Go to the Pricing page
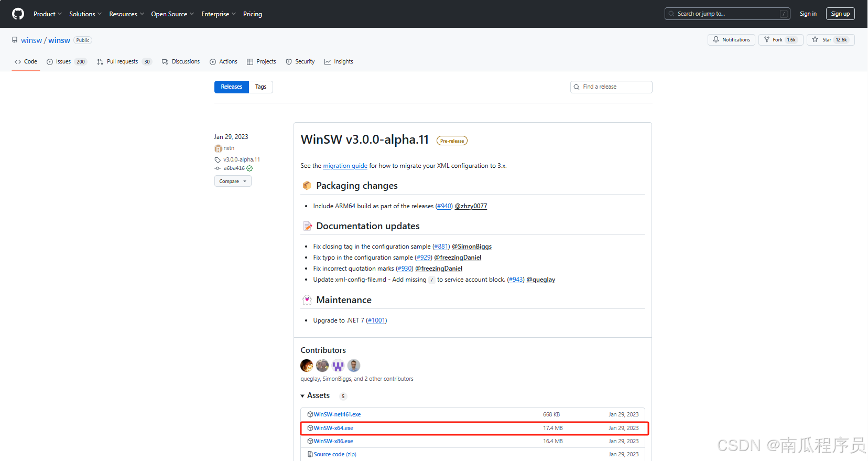 point(253,14)
